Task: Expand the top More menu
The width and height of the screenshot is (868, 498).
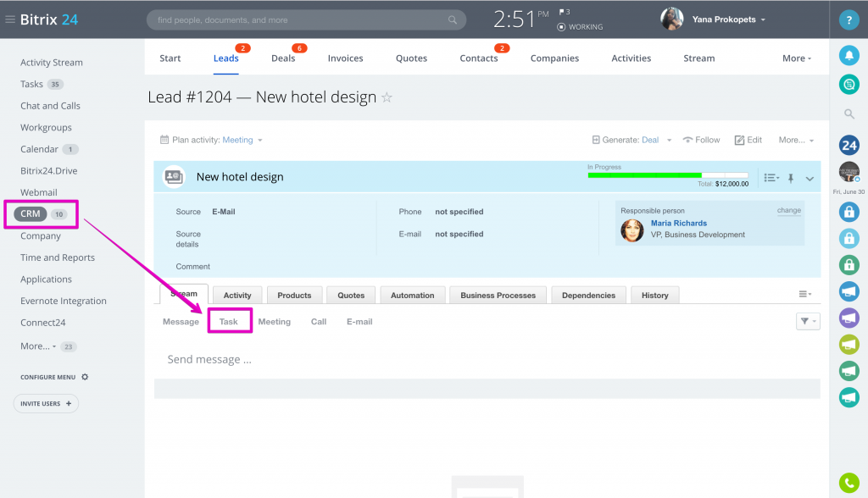Action: pyautogui.click(x=797, y=58)
